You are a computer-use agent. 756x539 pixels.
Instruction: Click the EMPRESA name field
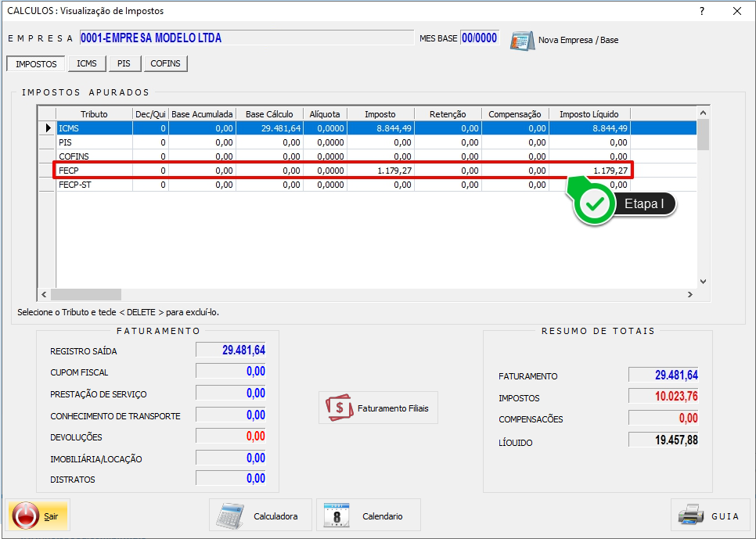(246, 38)
